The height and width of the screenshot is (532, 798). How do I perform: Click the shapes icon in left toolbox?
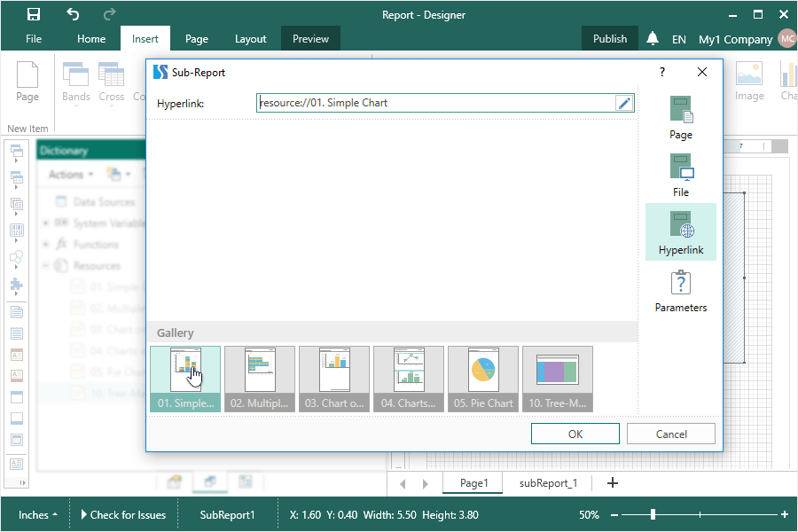[x=16, y=257]
